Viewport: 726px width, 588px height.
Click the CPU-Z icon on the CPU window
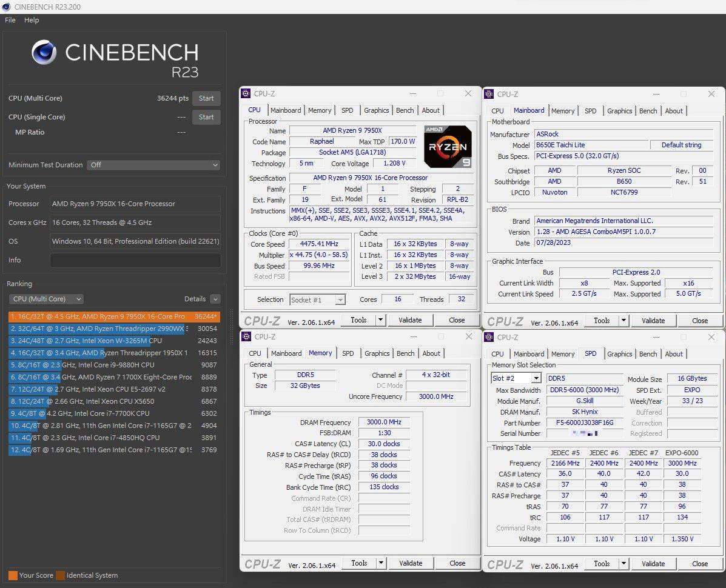[246, 93]
